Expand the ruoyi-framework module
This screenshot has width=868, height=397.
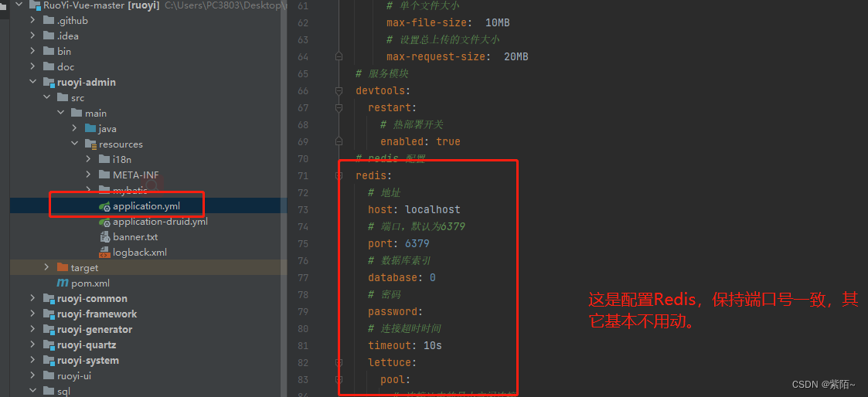click(x=34, y=314)
